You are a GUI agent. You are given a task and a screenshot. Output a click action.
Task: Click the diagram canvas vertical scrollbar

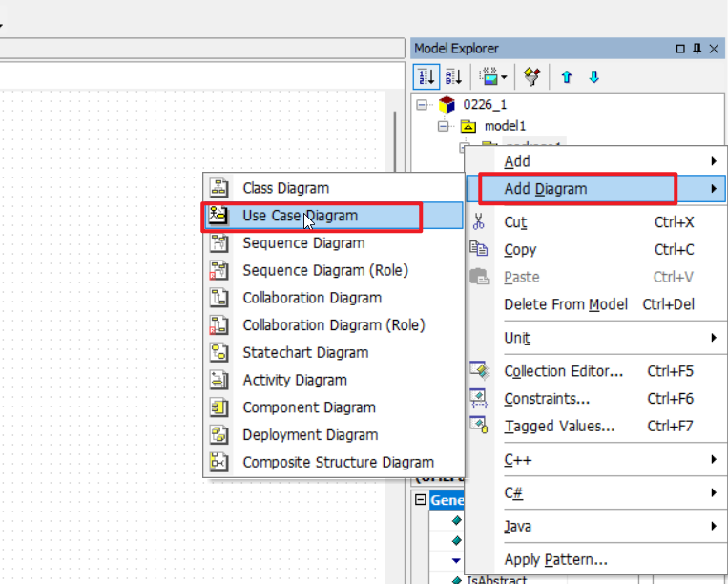(395, 141)
